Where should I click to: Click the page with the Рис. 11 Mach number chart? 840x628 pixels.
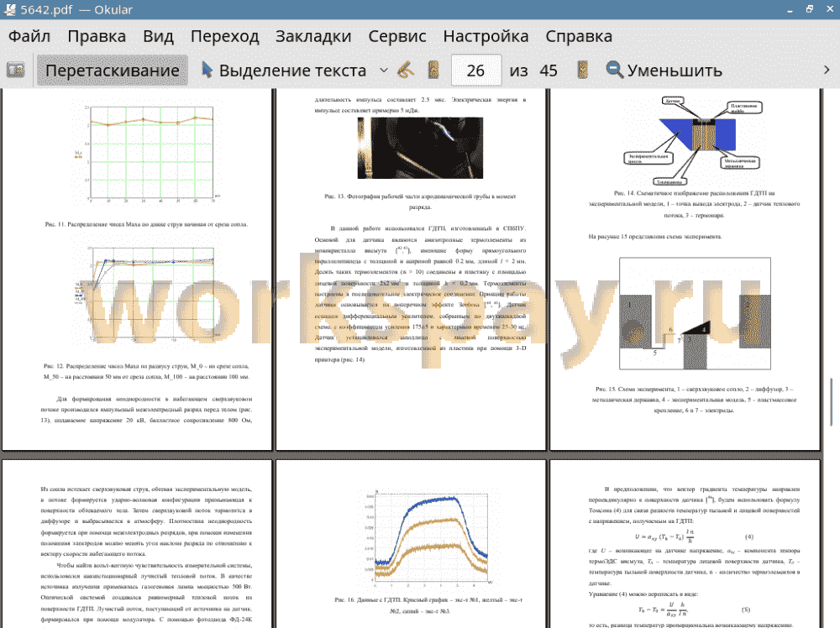pos(137,270)
